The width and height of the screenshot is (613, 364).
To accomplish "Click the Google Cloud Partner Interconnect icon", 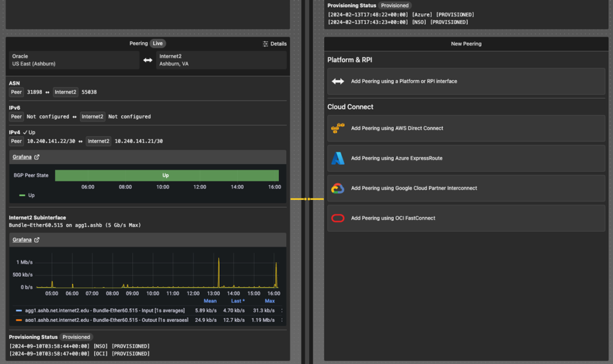I will (x=337, y=188).
